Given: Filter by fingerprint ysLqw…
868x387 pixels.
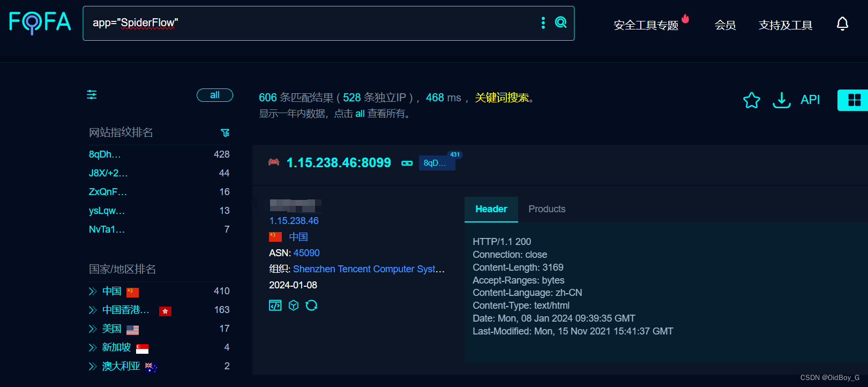Looking at the screenshot, I should [x=107, y=211].
